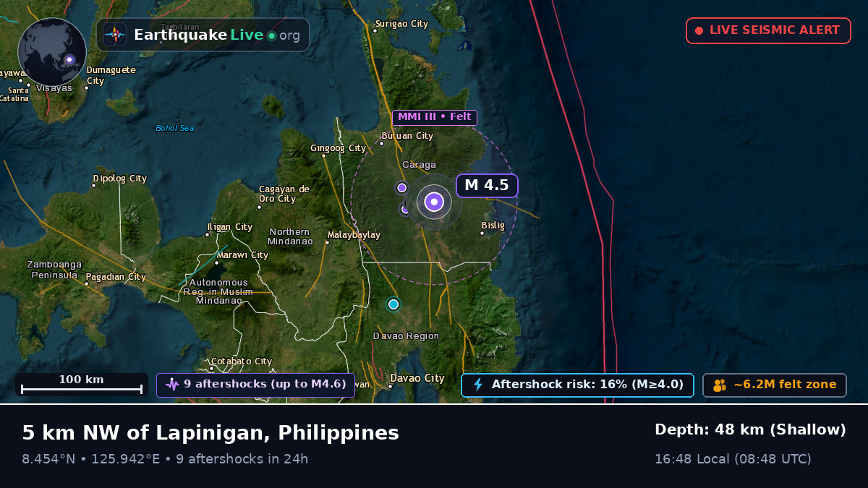Select the purple aftershock marker near Caraga
The width and height of the screenshot is (868, 488).
[402, 188]
